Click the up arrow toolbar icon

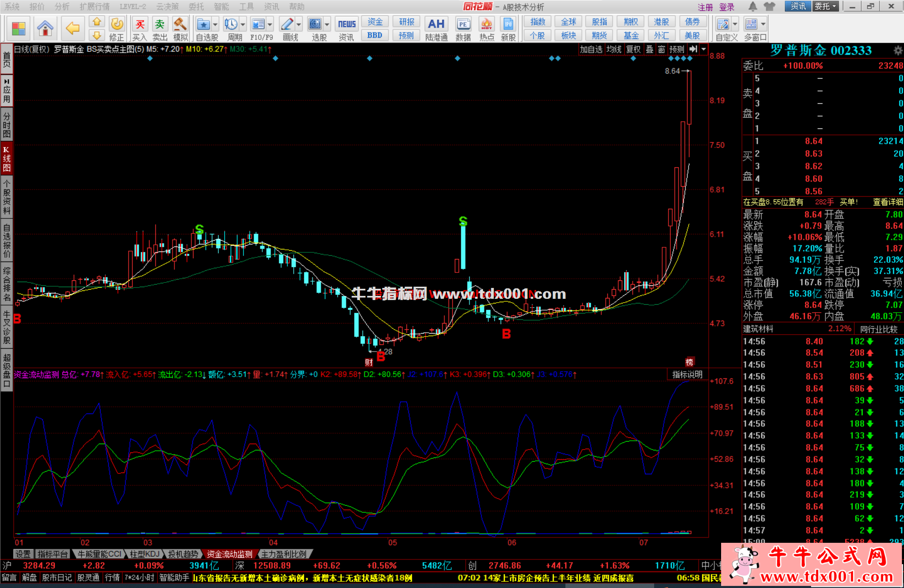coord(97,22)
